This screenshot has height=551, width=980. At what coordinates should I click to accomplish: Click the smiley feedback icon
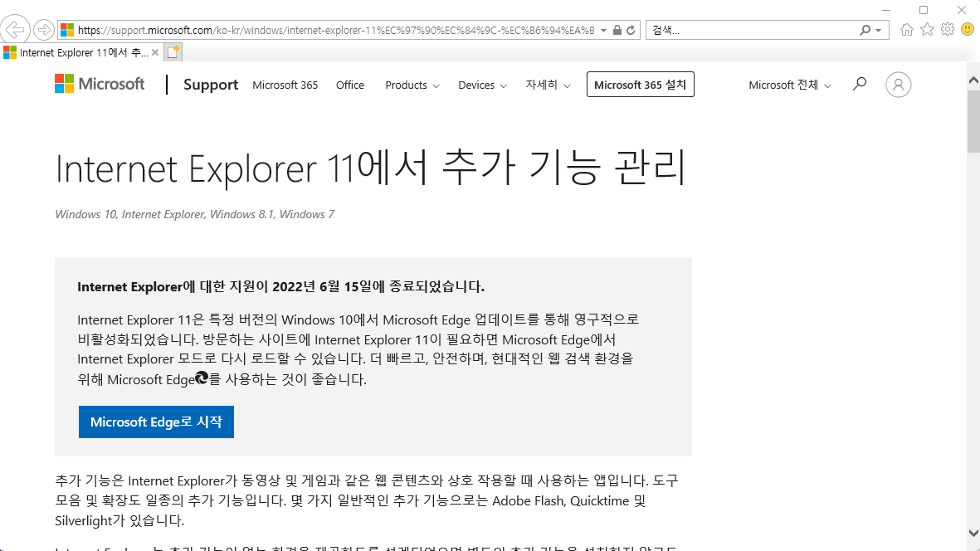click(968, 29)
